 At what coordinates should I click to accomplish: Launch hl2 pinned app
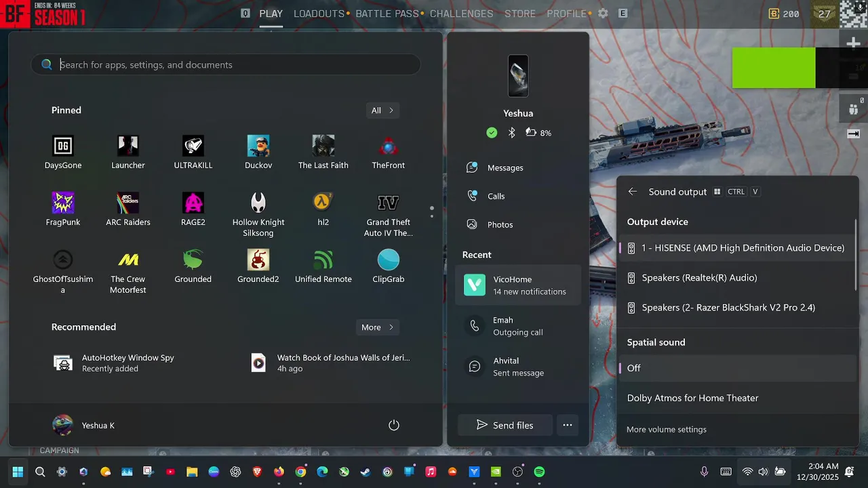323,209
